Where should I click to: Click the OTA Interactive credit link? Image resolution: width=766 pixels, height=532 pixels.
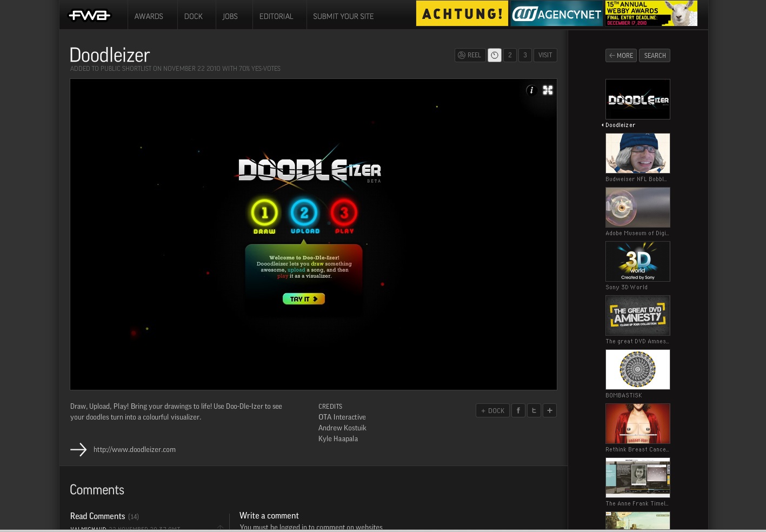tap(342, 417)
